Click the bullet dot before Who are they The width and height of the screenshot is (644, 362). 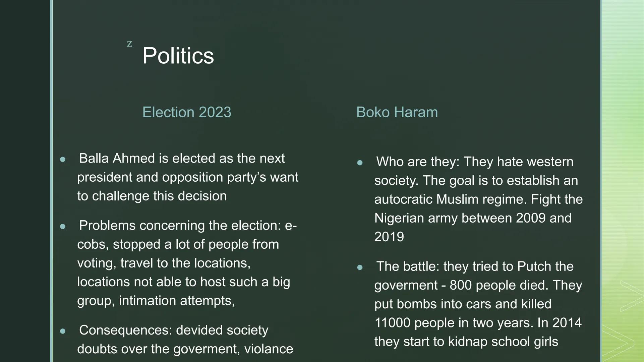360,163
